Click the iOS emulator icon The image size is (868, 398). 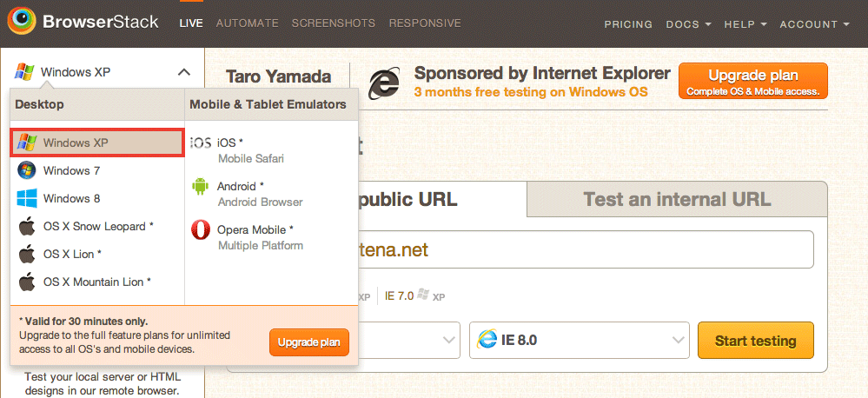[x=201, y=143]
